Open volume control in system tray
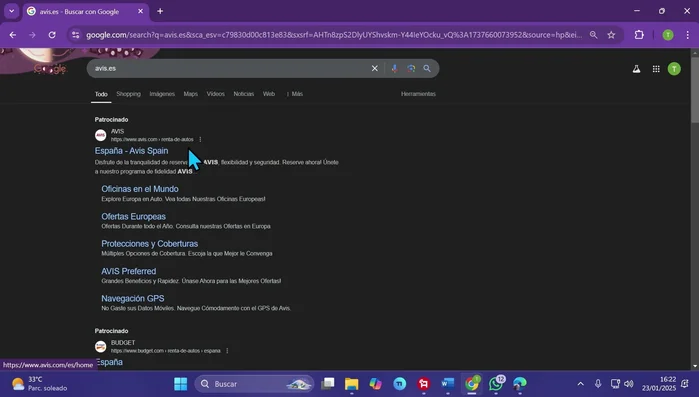This screenshot has height=397, width=699. pyautogui.click(x=629, y=384)
